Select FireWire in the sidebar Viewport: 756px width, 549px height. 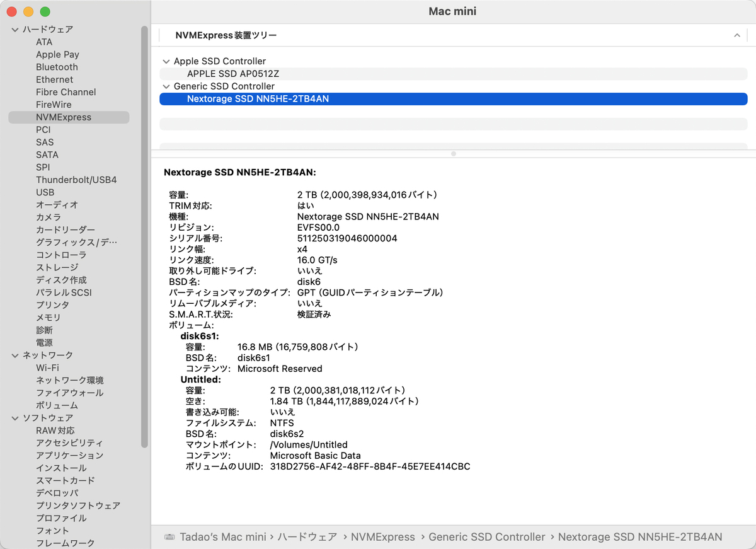pyautogui.click(x=54, y=105)
